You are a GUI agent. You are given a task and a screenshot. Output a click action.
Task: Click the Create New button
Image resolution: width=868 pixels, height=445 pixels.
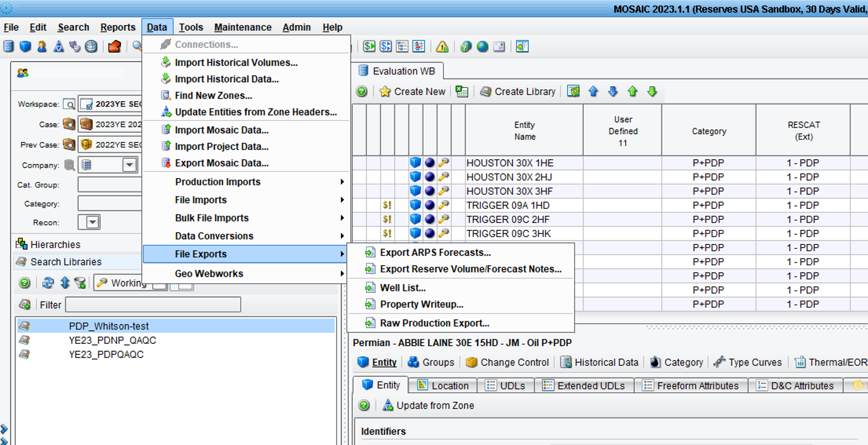point(413,91)
